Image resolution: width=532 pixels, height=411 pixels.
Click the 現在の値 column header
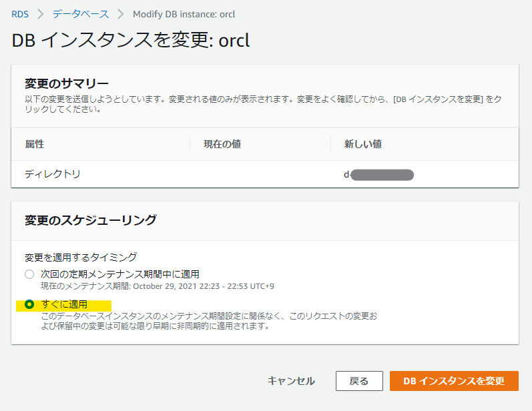pos(222,144)
